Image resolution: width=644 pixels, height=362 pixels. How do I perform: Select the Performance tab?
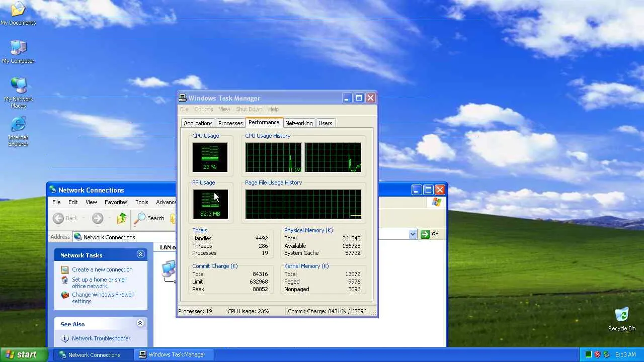[264, 122]
